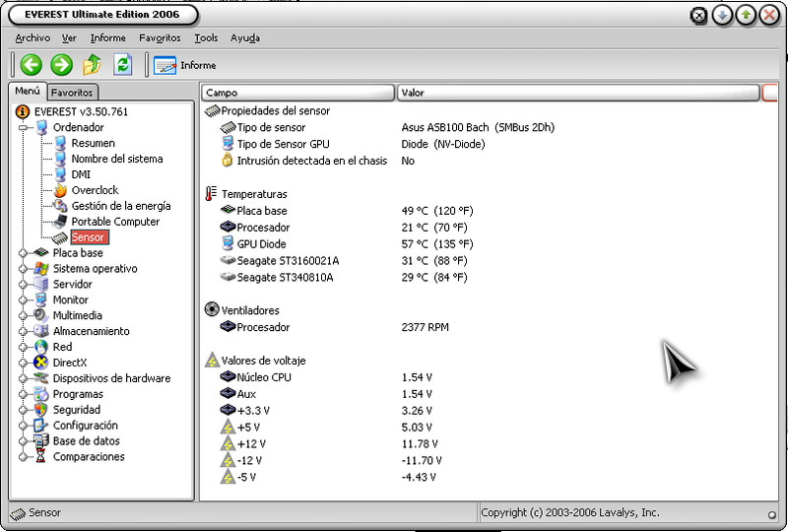The height and width of the screenshot is (532, 788).
Task: Click the Ventiladores fan icon
Action: [x=212, y=309]
